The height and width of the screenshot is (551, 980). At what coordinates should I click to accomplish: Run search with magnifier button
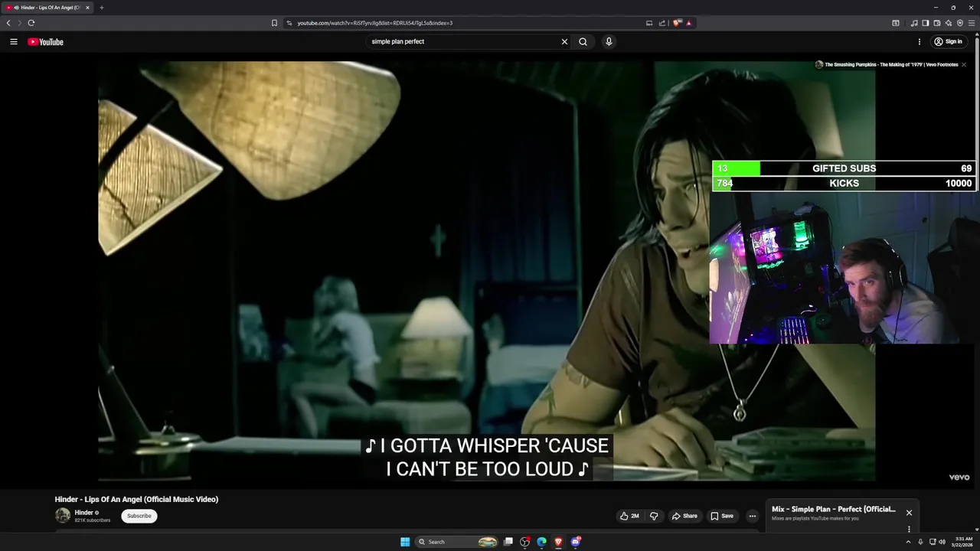[583, 41]
